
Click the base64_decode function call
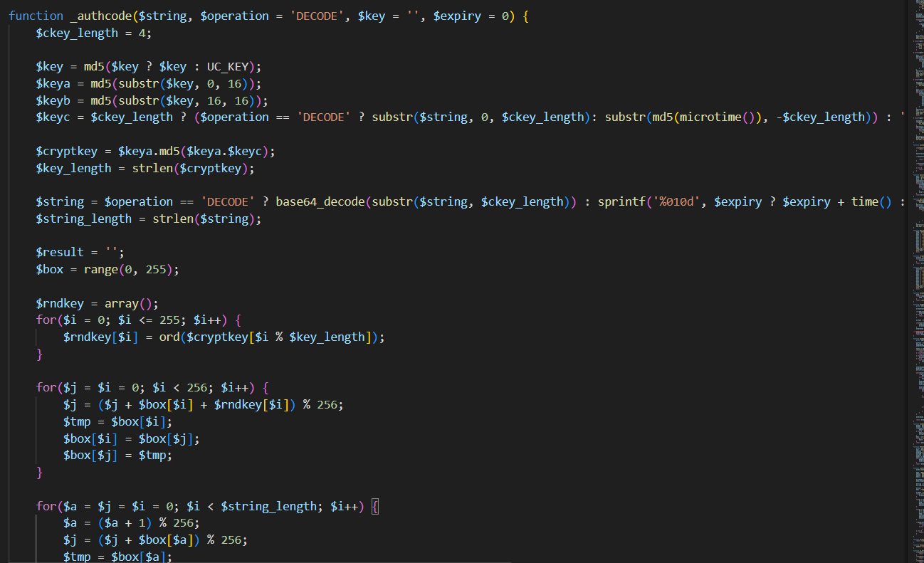coord(320,201)
